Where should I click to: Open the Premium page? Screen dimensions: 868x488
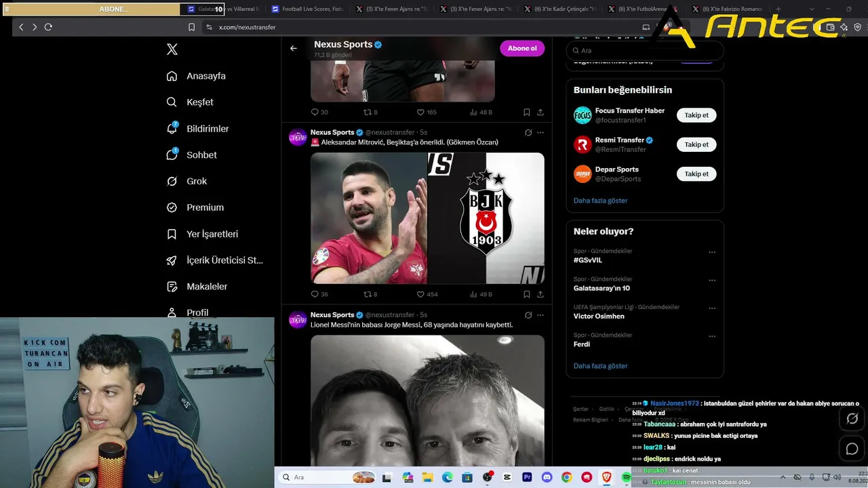(195, 207)
